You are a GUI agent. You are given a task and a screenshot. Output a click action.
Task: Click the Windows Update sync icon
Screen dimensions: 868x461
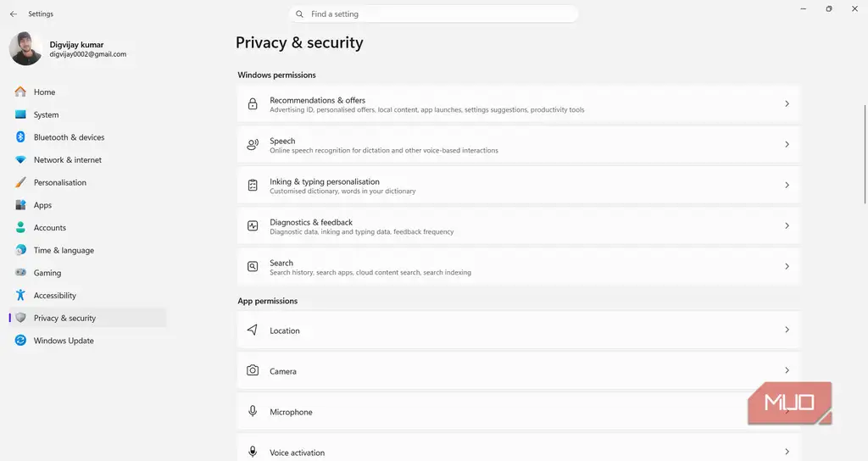pos(20,341)
